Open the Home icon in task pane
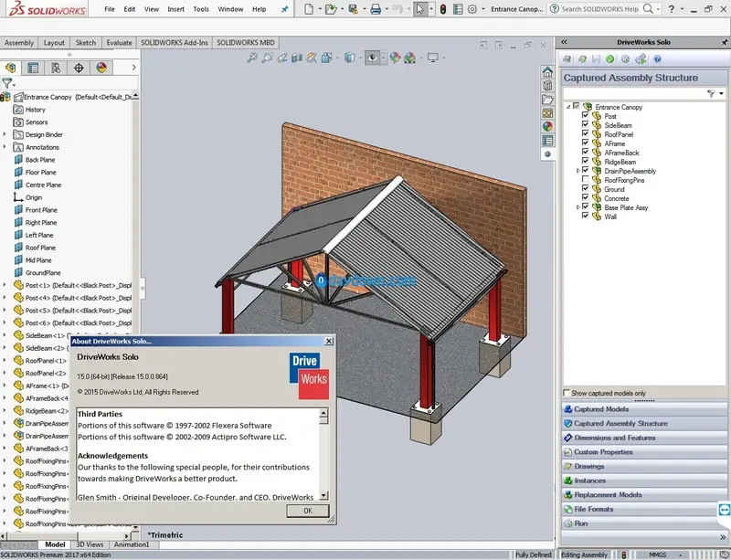The image size is (731, 560). (x=547, y=72)
